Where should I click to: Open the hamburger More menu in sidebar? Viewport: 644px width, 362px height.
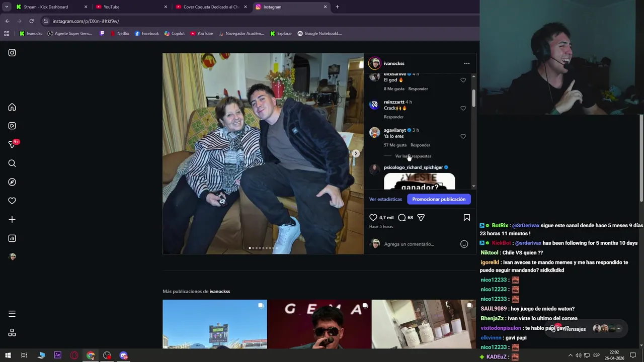coord(12,314)
